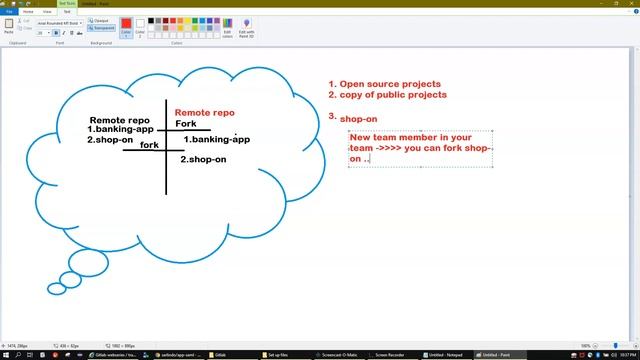This screenshot has height=360, width=640.
Task: Click the black 'Remote repo' heading in cloud
Action: 120,120
